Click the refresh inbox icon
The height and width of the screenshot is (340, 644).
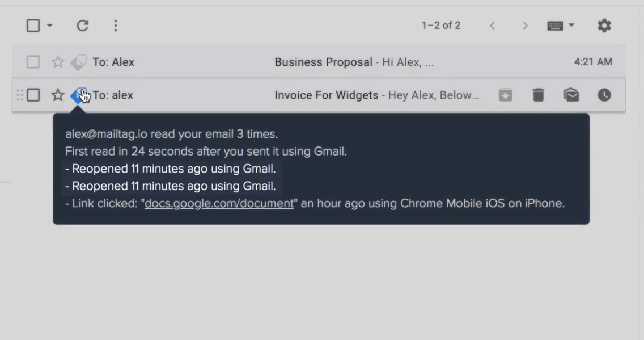[x=83, y=26]
